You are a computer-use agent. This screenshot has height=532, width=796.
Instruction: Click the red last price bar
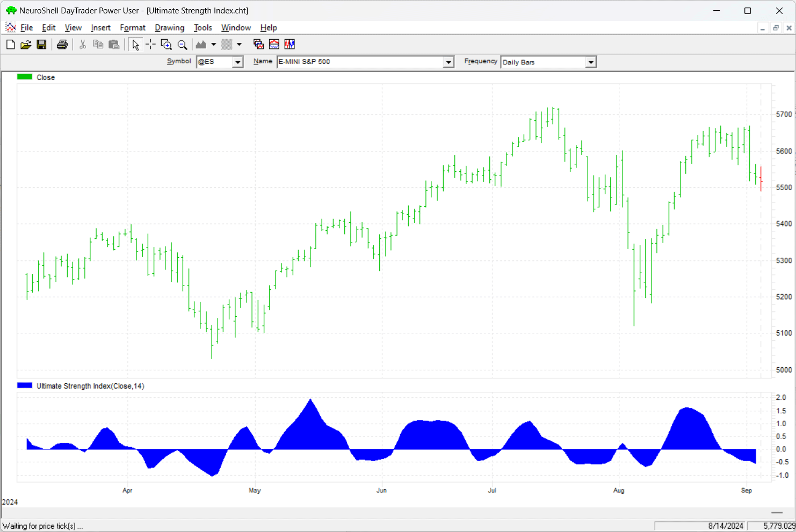tap(761, 179)
